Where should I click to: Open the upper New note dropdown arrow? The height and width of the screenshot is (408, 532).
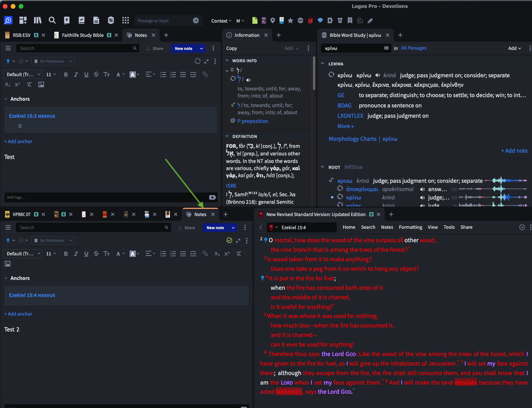click(x=201, y=48)
